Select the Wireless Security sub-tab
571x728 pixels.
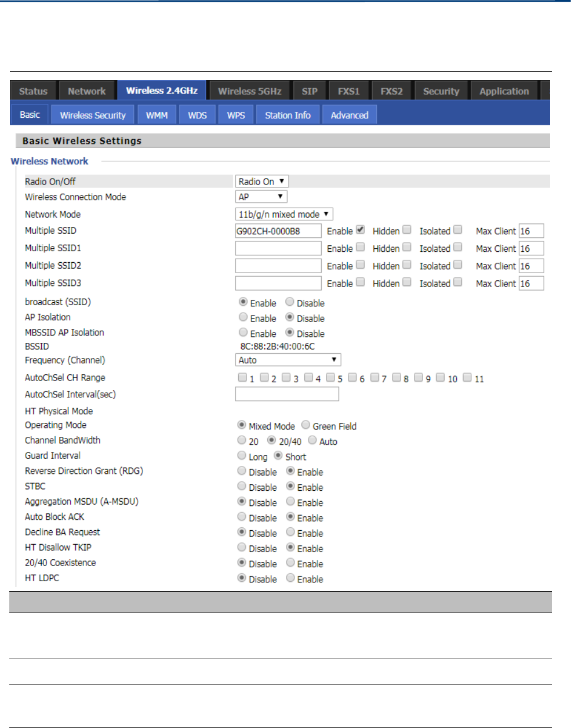[93, 115]
